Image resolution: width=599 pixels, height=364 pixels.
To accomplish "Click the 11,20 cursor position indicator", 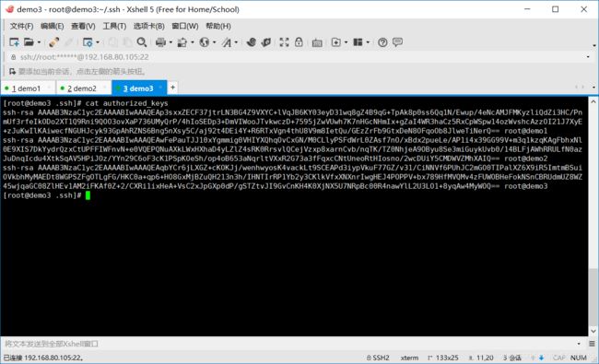I will (x=481, y=358).
